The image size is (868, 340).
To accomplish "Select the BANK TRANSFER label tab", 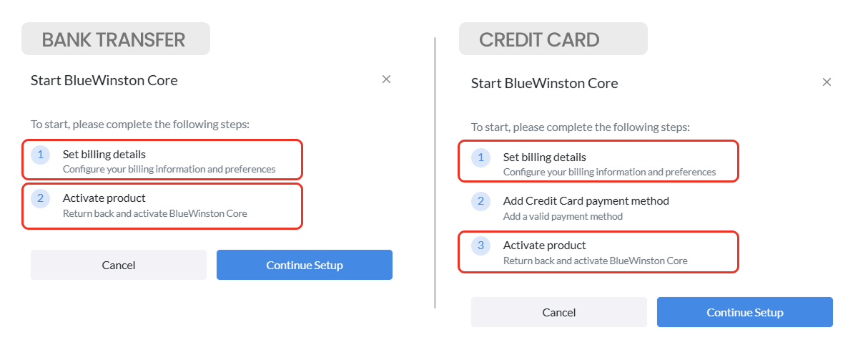I will point(115,39).
